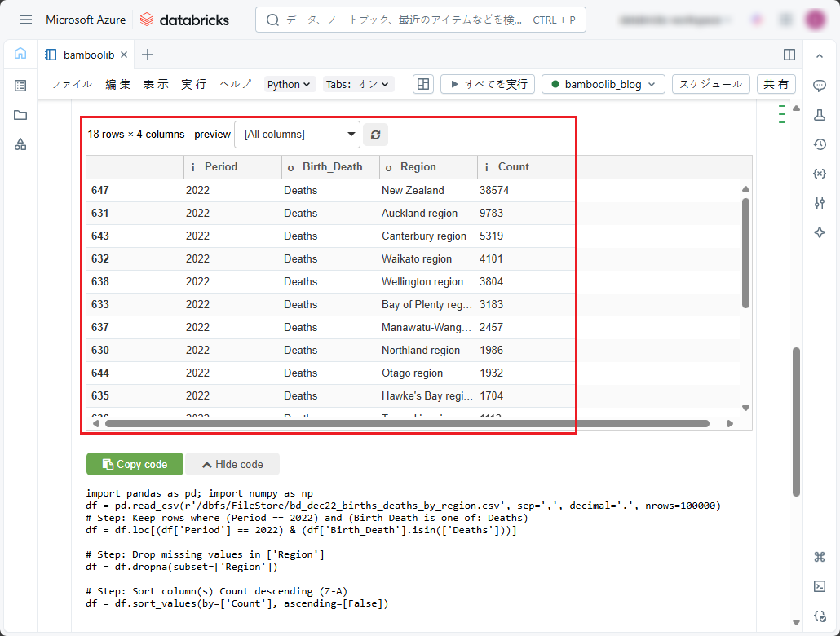Expand the Tabs: オン dropdown
840x636 pixels.
[358, 84]
